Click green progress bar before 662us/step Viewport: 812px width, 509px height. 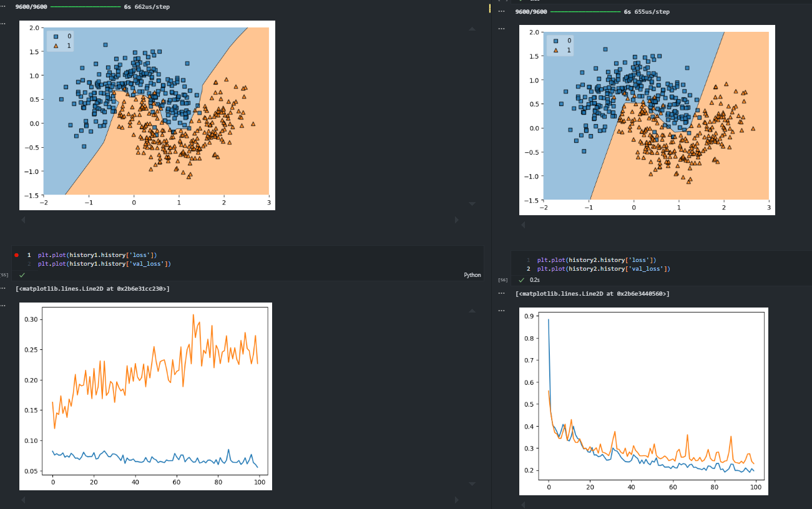[86, 6]
